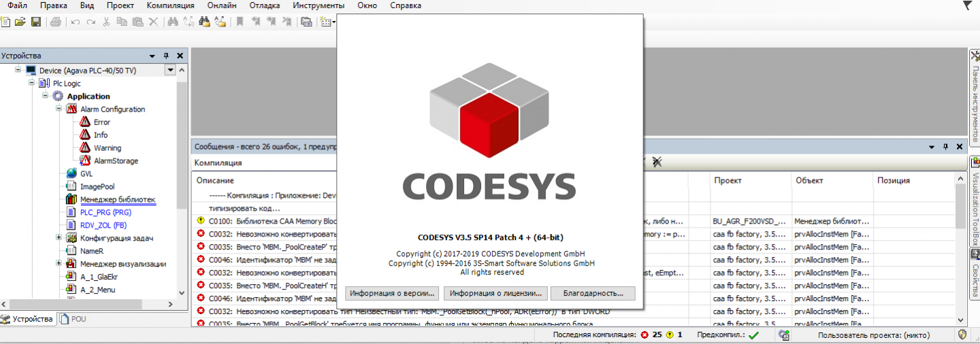Pin the Устройства panel
This screenshot has width=980, height=344.
(166, 56)
